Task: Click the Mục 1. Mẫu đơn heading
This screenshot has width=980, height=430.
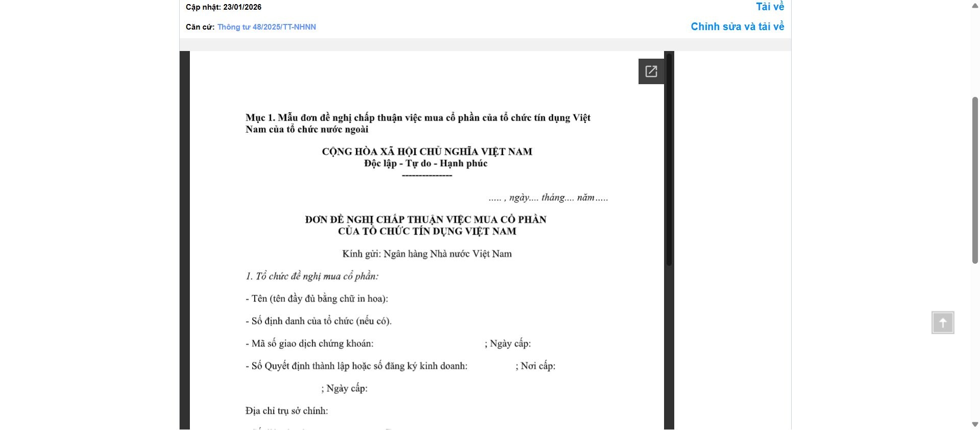Action: pyautogui.click(x=418, y=123)
